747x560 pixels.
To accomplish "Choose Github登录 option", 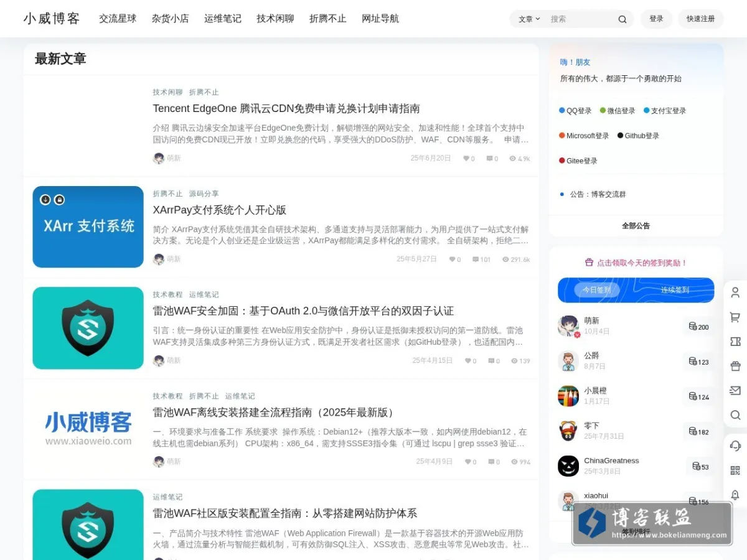I will coord(638,136).
